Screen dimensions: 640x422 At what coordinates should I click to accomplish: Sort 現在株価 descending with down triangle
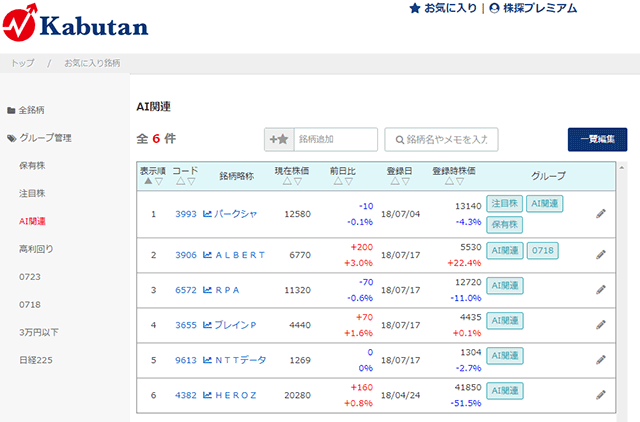pos(298,181)
